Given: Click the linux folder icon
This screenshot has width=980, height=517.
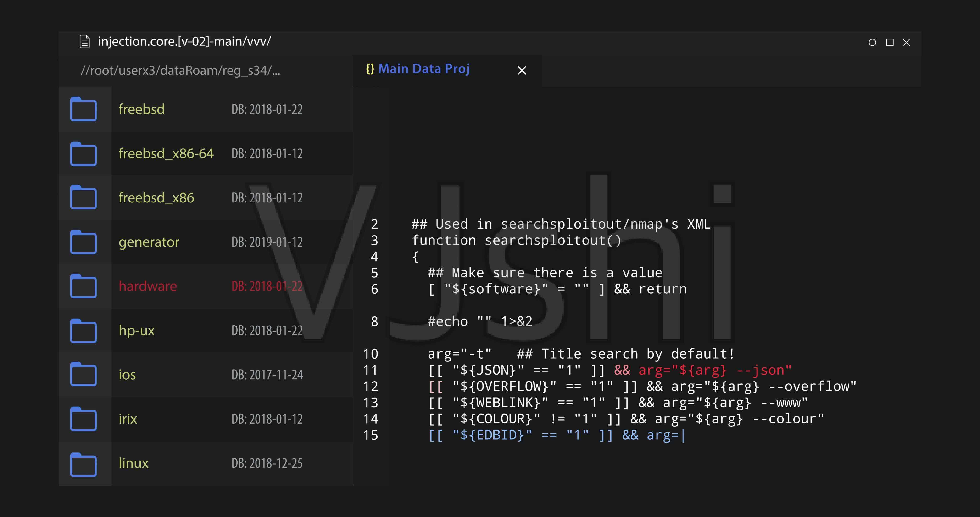Looking at the screenshot, I should pyautogui.click(x=83, y=465).
